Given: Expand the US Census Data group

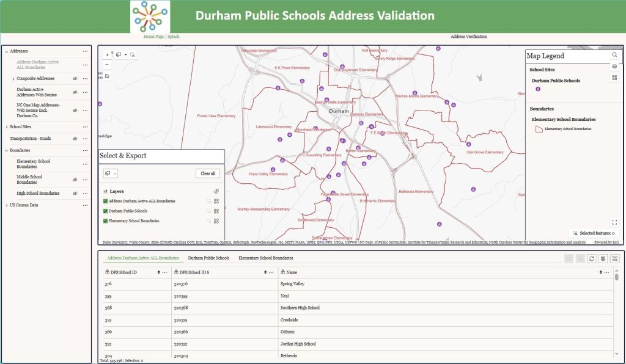Looking at the screenshot, I should (6, 205).
